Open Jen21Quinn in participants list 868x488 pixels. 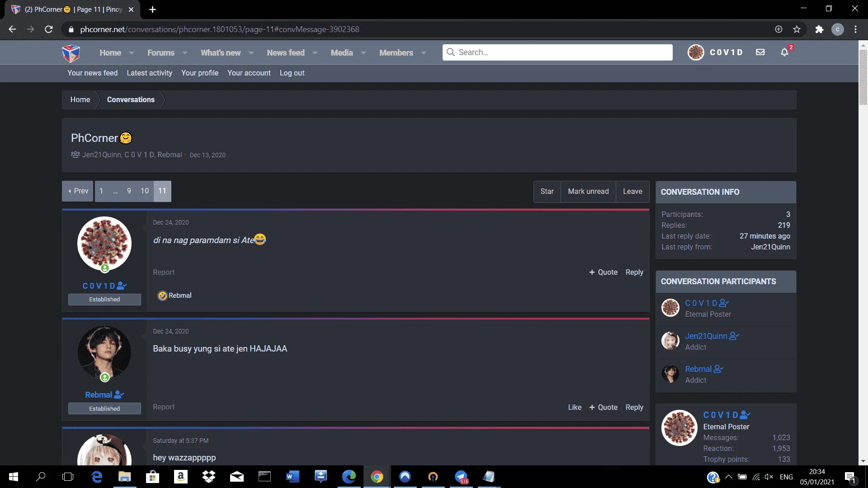click(x=706, y=336)
